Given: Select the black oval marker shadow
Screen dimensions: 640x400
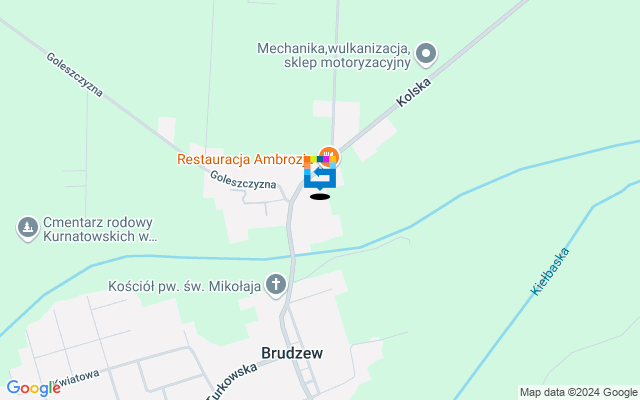Looking at the screenshot, I should click(x=320, y=197).
